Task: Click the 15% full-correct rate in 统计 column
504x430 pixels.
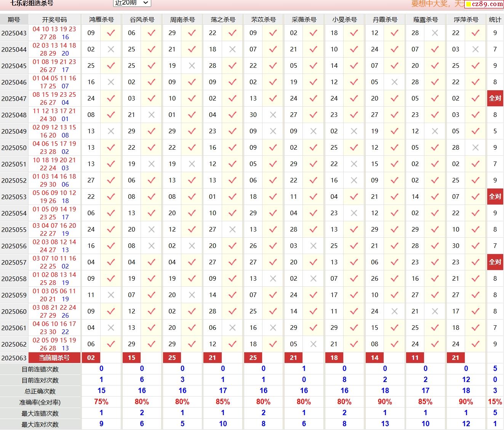Action: (495, 402)
